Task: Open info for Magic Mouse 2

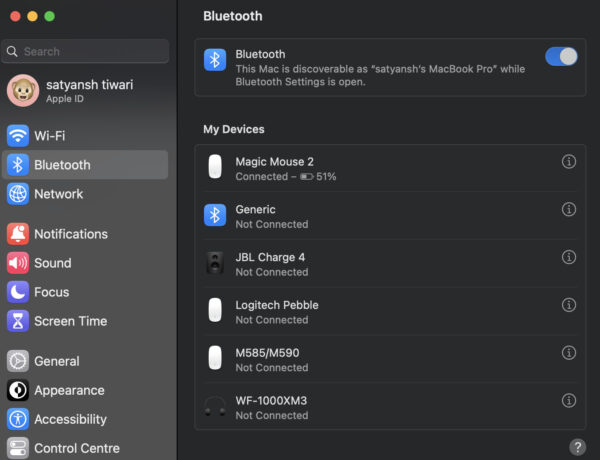Action: pos(569,161)
